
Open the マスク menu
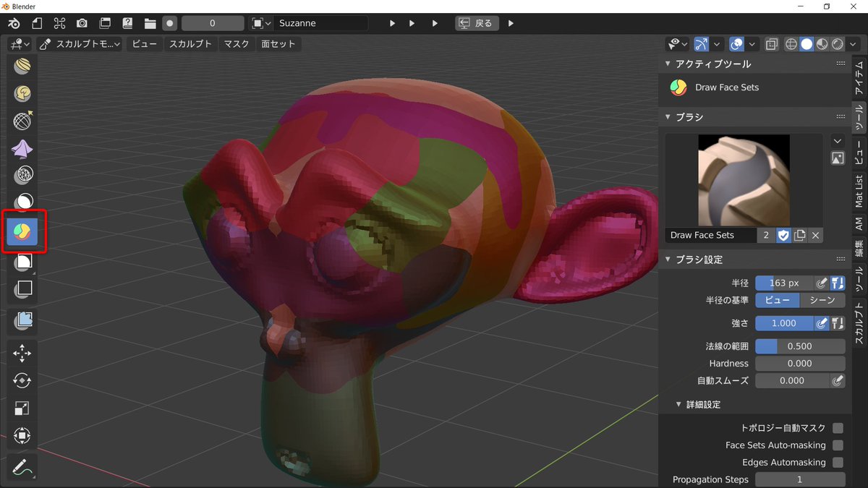pos(237,44)
